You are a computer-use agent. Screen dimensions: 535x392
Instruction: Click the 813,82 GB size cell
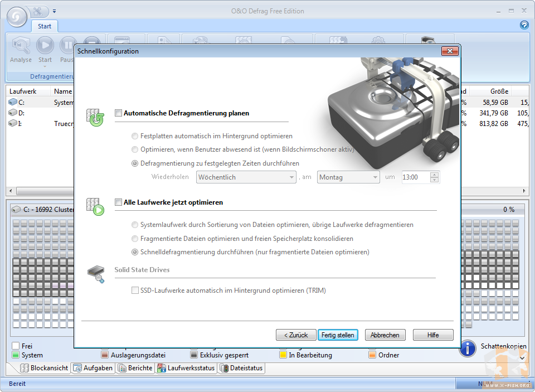pyautogui.click(x=493, y=124)
